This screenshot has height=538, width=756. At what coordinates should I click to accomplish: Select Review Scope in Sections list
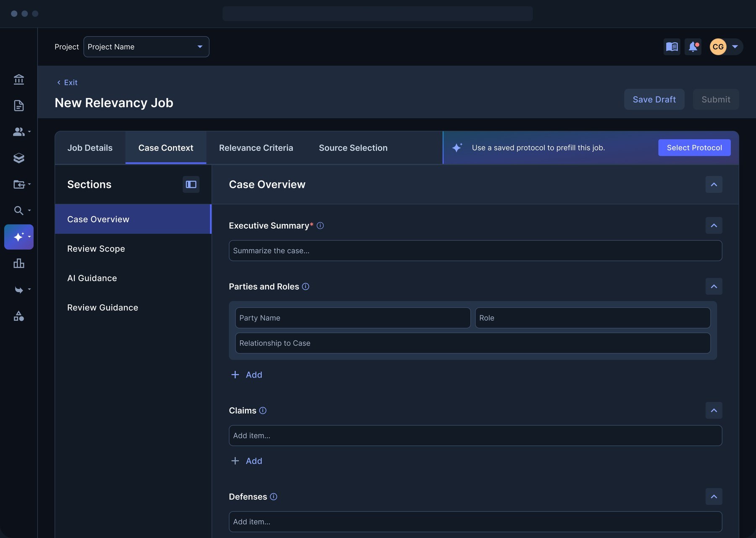point(133,249)
